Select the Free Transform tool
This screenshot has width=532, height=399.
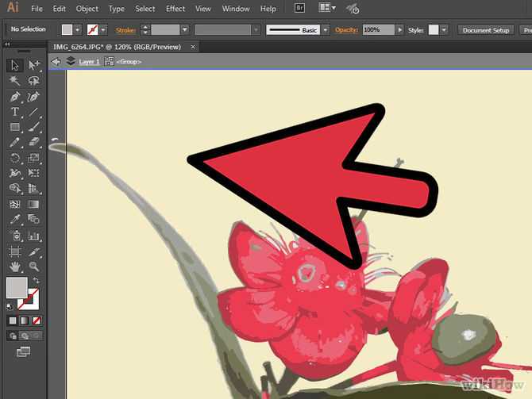33,173
